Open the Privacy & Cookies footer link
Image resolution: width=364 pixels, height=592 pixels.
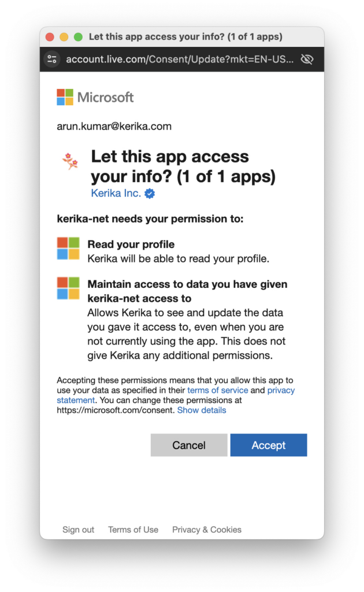point(207,530)
